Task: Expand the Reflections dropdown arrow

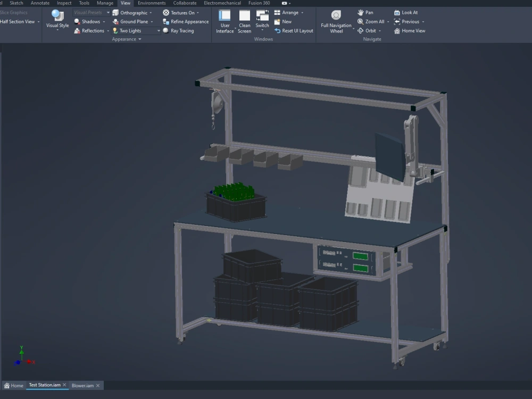Action: point(108,31)
